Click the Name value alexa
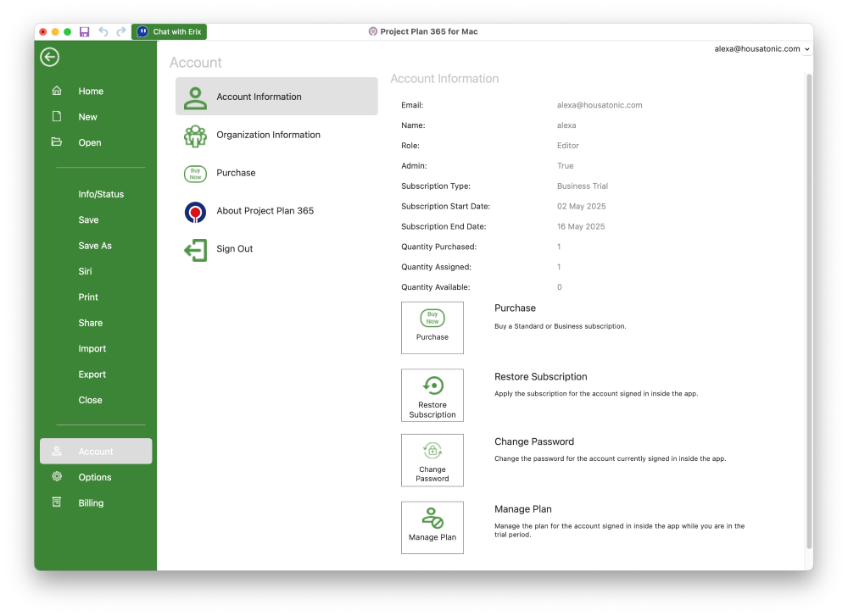The height and width of the screenshot is (616, 848). click(x=566, y=125)
